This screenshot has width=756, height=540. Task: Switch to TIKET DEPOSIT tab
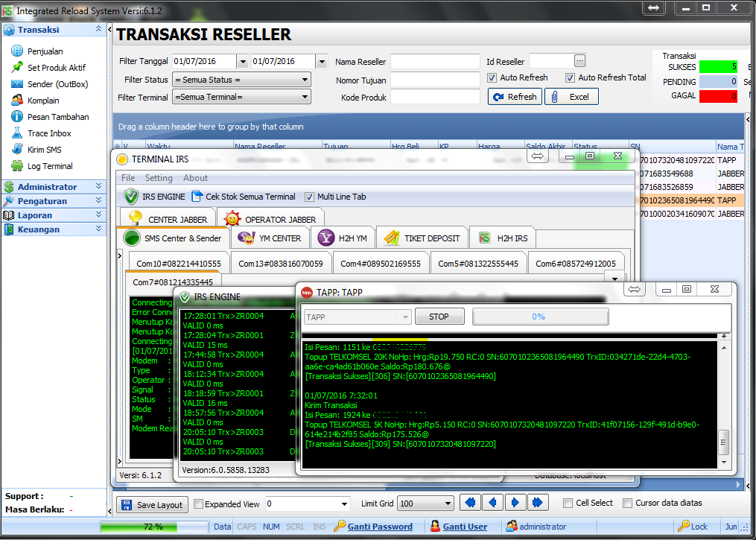[x=422, y=238]
